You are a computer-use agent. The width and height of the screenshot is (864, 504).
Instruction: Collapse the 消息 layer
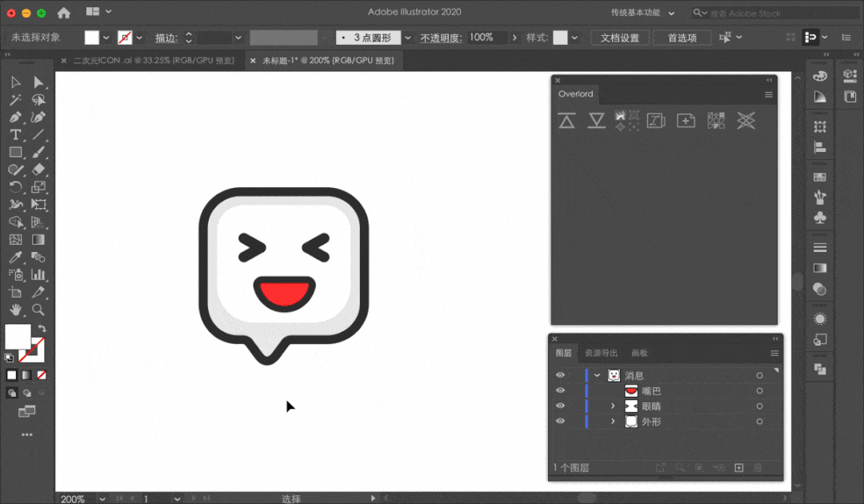click(597, 375)
